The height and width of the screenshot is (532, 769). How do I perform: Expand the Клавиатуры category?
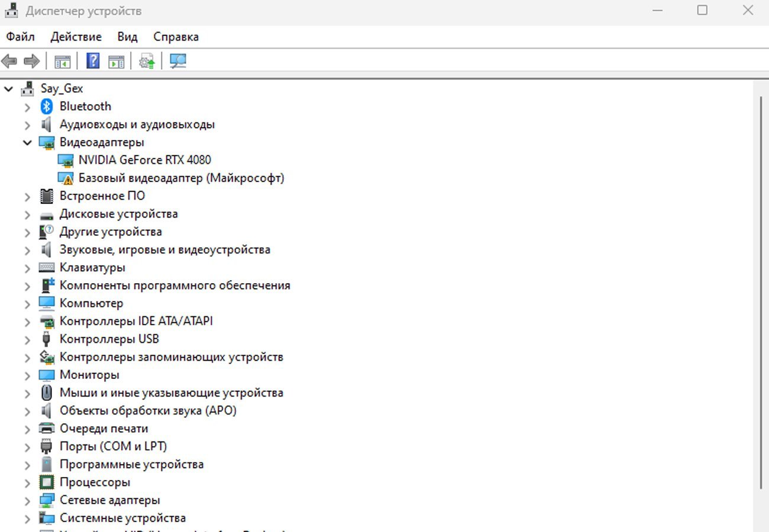(x=27, y=268)
